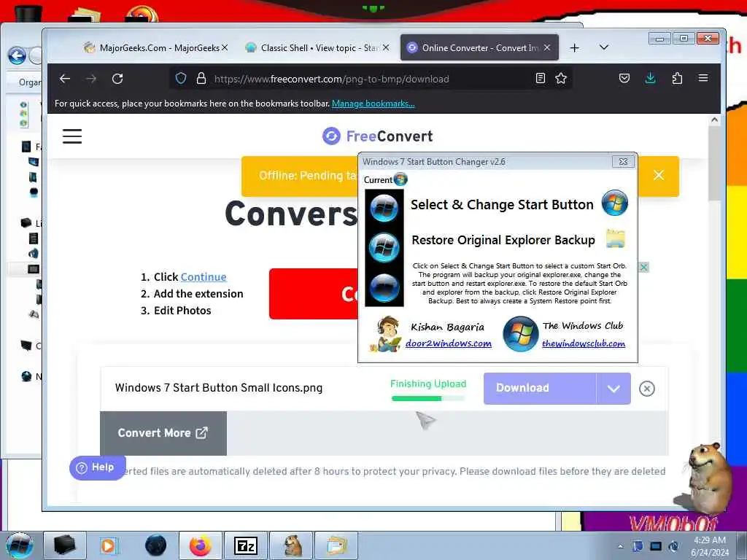Open FreeConvert hamburger menu

pos(72,136)
